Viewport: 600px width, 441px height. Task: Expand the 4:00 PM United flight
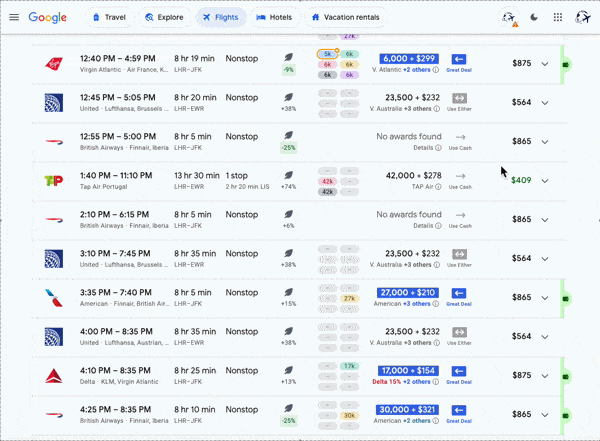[x=545, y=337]
